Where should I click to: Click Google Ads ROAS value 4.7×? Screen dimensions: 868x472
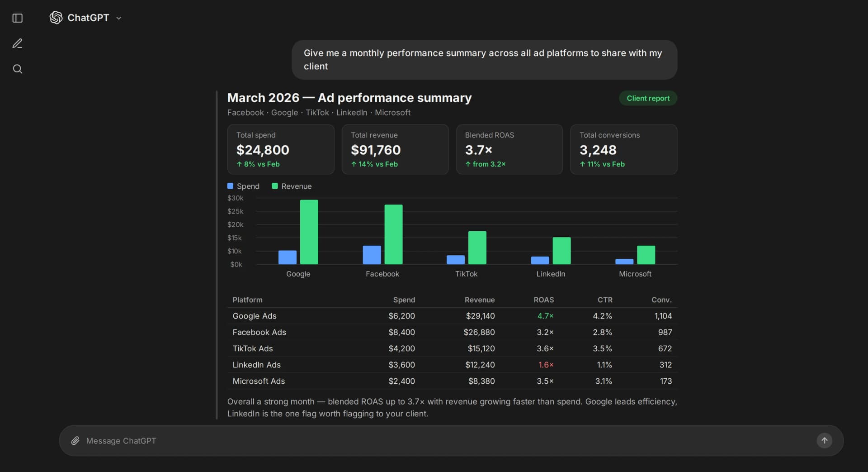(x=545, y=316)
